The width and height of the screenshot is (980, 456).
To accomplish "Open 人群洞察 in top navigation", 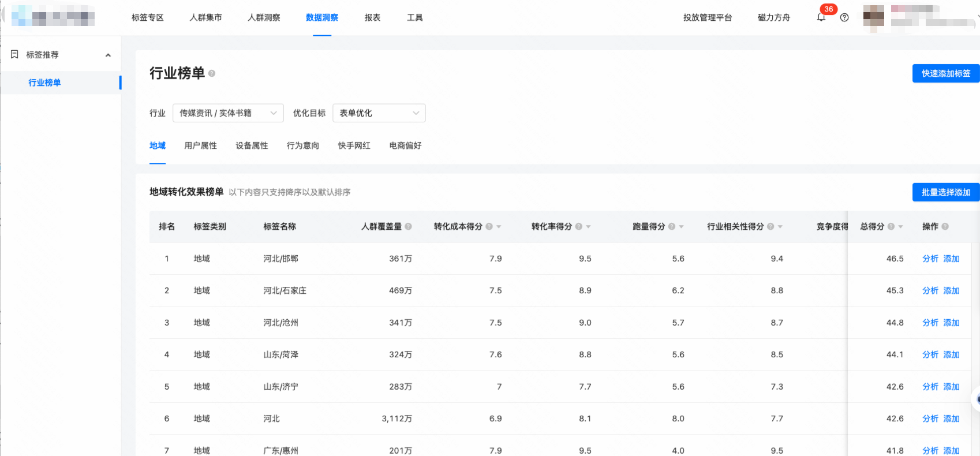I will 264,17.
